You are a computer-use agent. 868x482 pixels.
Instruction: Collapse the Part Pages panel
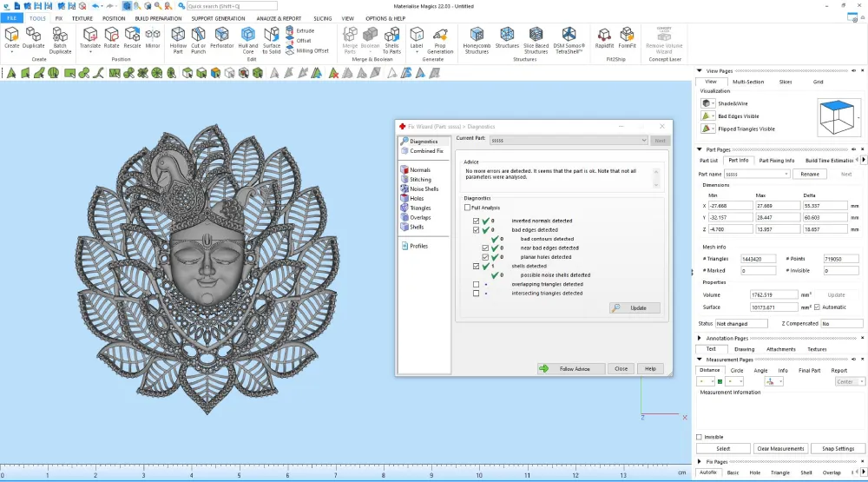point(699,149)
